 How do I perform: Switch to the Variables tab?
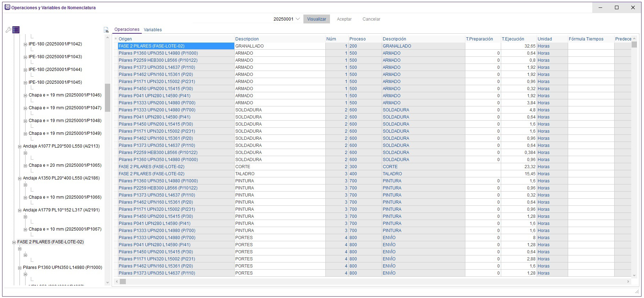(153, 30)
